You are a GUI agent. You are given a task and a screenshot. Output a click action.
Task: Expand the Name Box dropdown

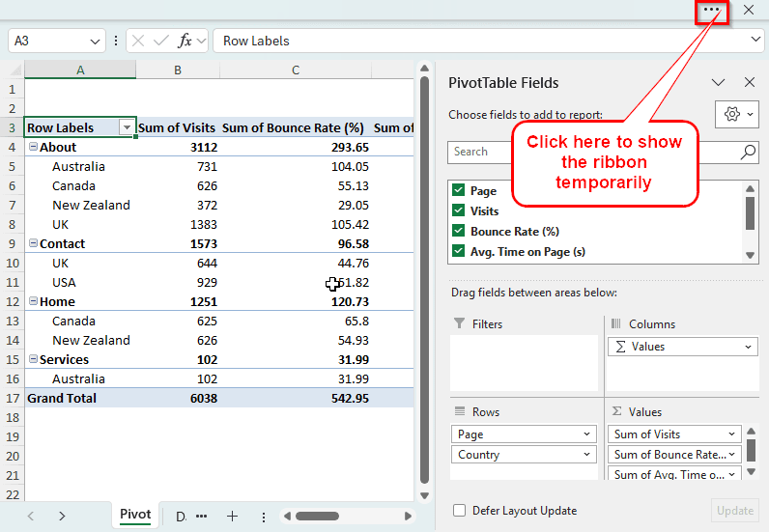click(95, 41)
